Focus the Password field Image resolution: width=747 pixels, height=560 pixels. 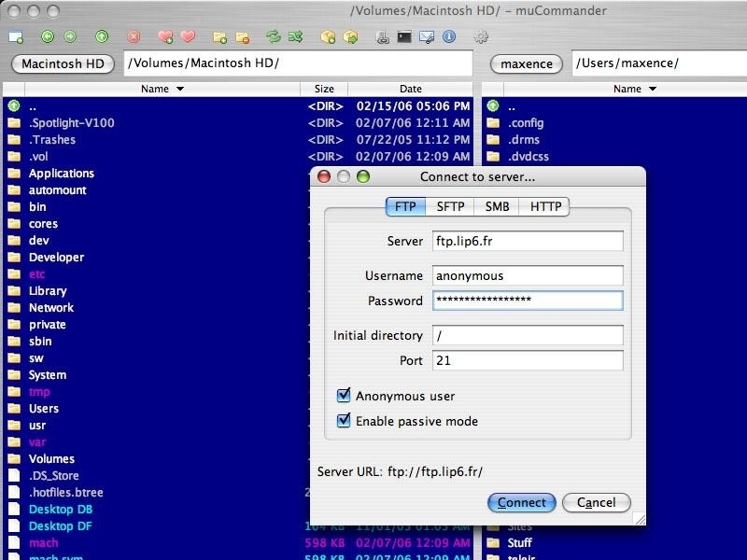pyautogui.click(x=528, y=301)
